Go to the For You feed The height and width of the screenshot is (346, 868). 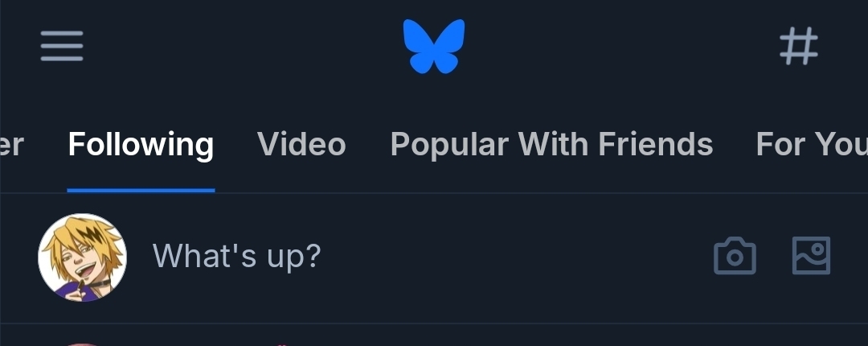tap(812, 145)
